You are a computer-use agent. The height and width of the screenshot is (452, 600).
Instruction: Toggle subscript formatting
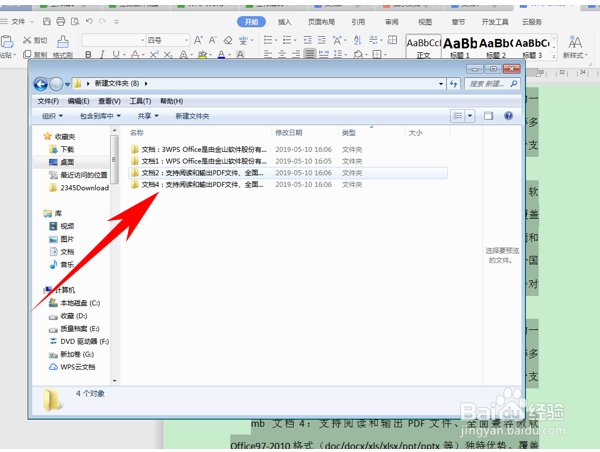[168, 55]
